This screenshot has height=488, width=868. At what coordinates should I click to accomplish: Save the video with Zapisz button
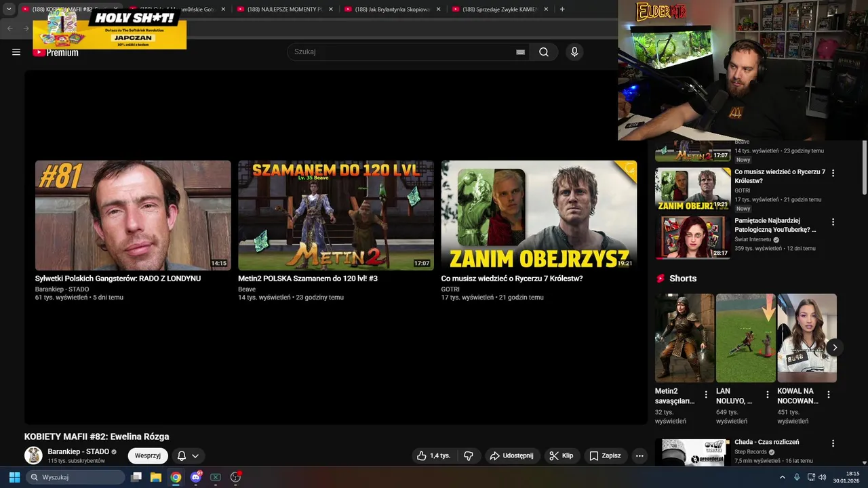click(605, 456)
